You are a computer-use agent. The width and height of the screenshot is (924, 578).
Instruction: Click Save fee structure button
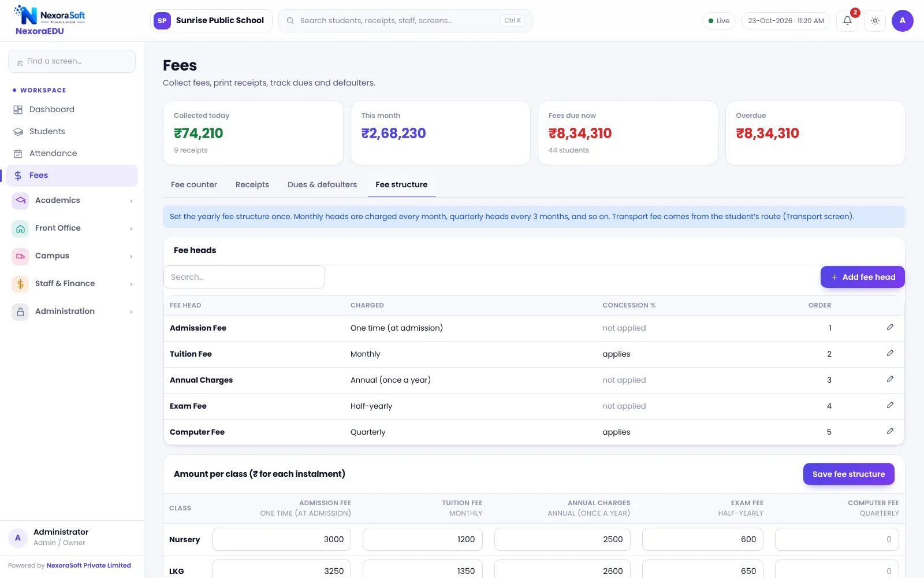click(x=848, y=474)
